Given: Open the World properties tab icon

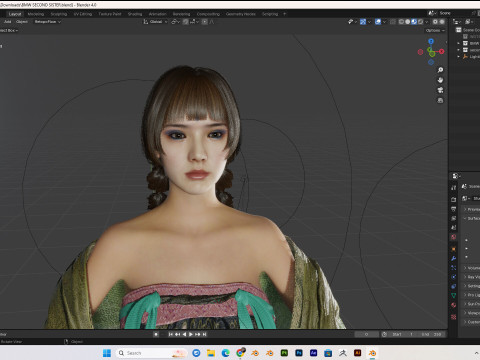Looking at the screenshot, I should coord(454,237).
